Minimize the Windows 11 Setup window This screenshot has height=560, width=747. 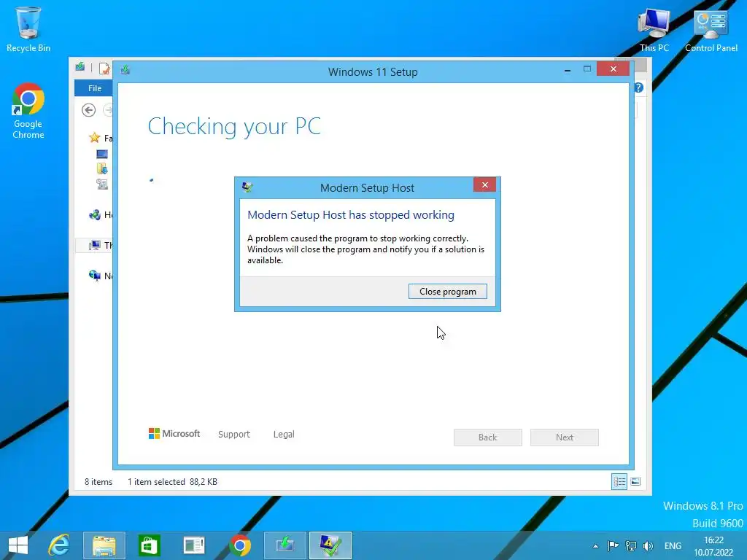pos(568,69)
